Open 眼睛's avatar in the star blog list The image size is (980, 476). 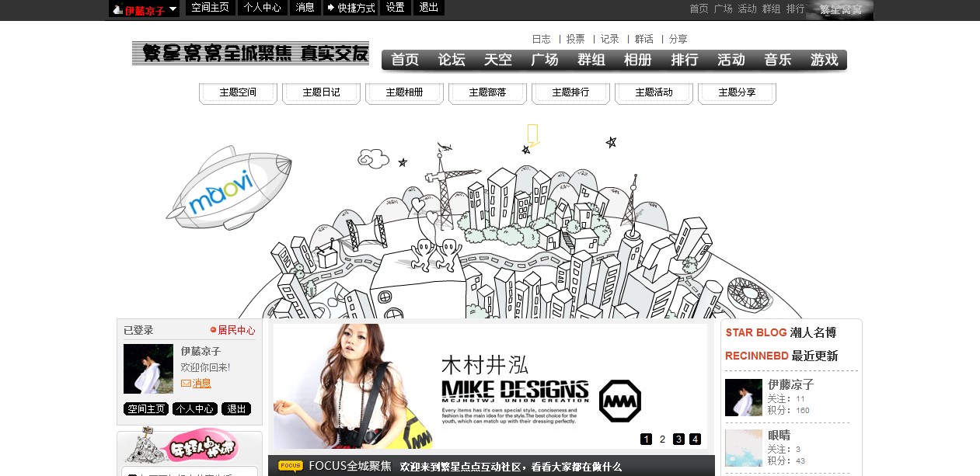(x=744, y=448)
